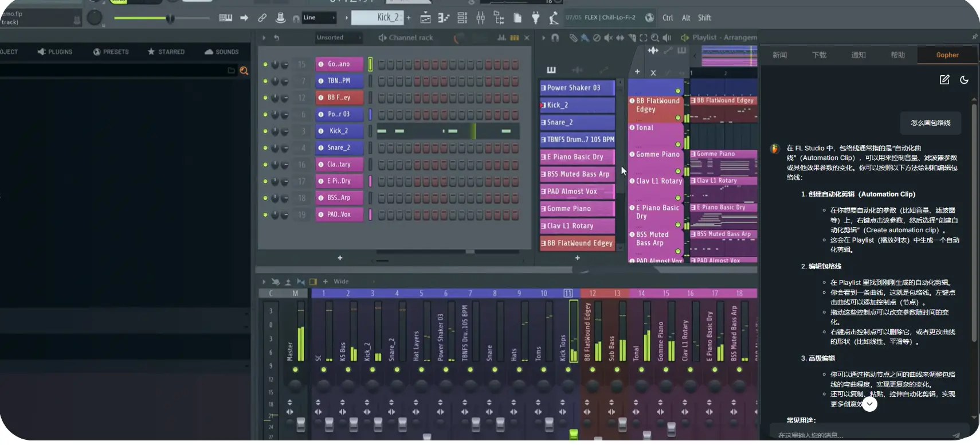Open the piano roll from the toolbar
Screen dimensions: 980x445
tap(444, 18)
